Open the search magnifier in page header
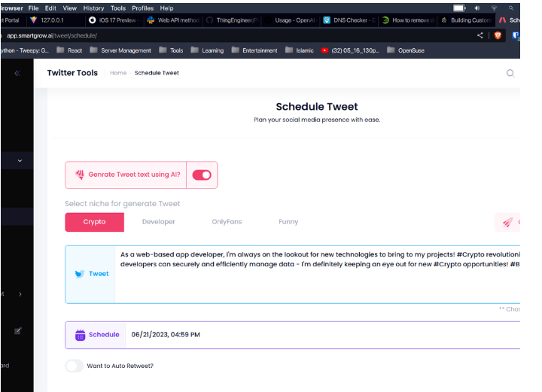The image size is (542, 392). pos(510,73)
